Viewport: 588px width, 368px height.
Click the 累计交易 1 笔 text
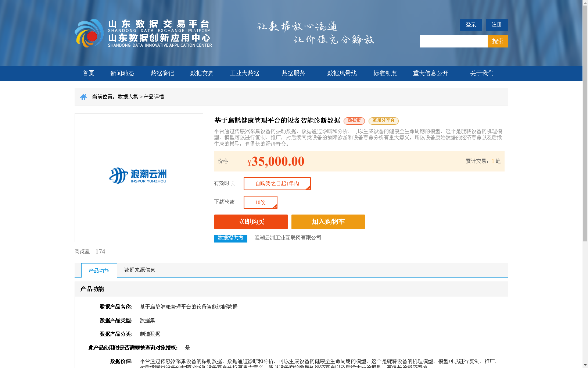[x=483, y=161]
